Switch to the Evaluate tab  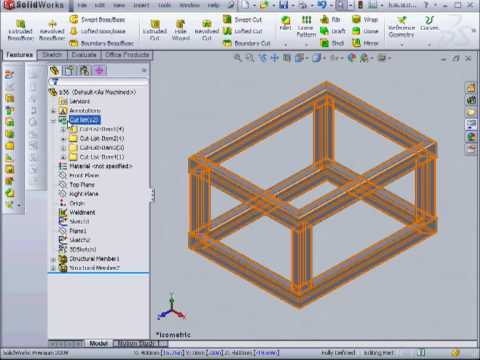click(84, 55)
